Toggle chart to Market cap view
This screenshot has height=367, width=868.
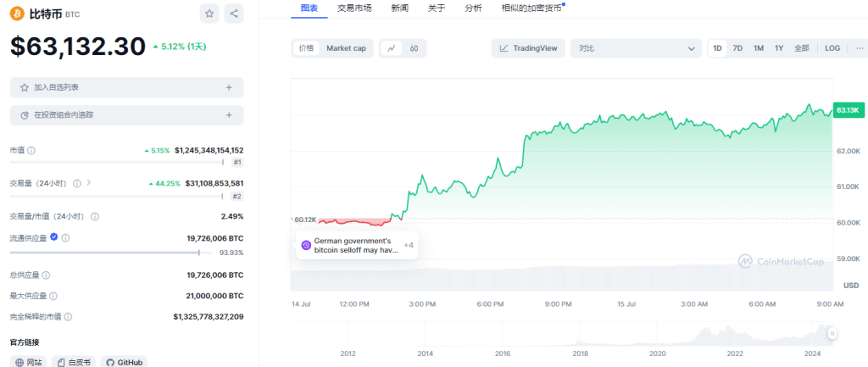pyautogui.click(x=346, y=48)
